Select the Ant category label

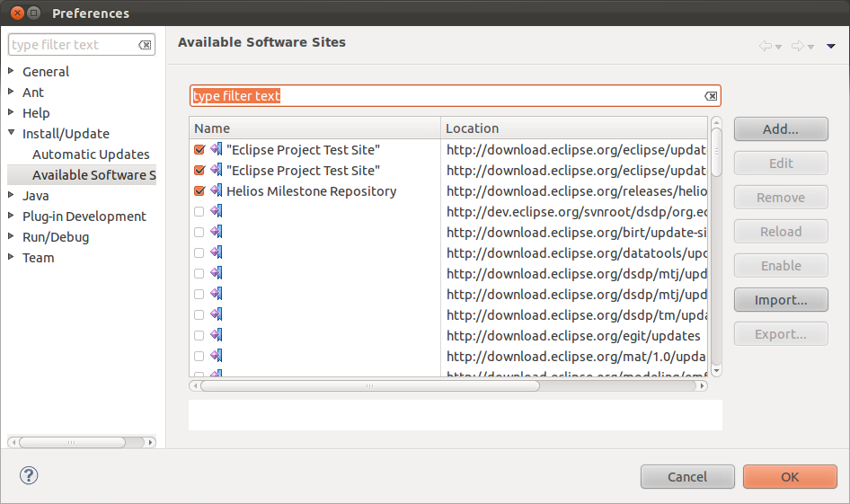(x=33, y=93)
